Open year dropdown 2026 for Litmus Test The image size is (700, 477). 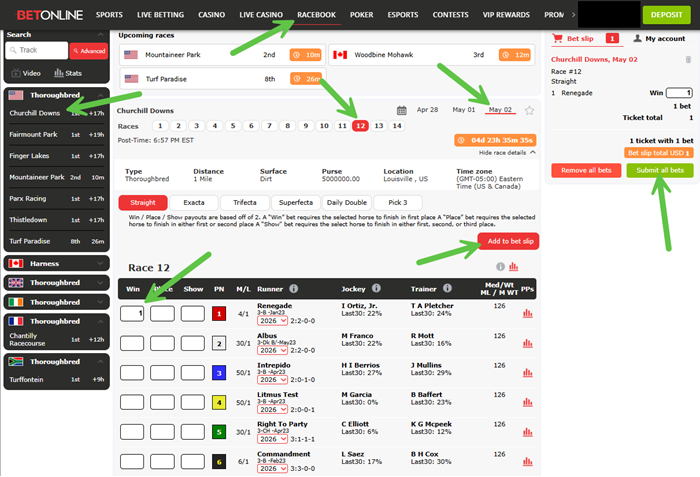point(272,410)
